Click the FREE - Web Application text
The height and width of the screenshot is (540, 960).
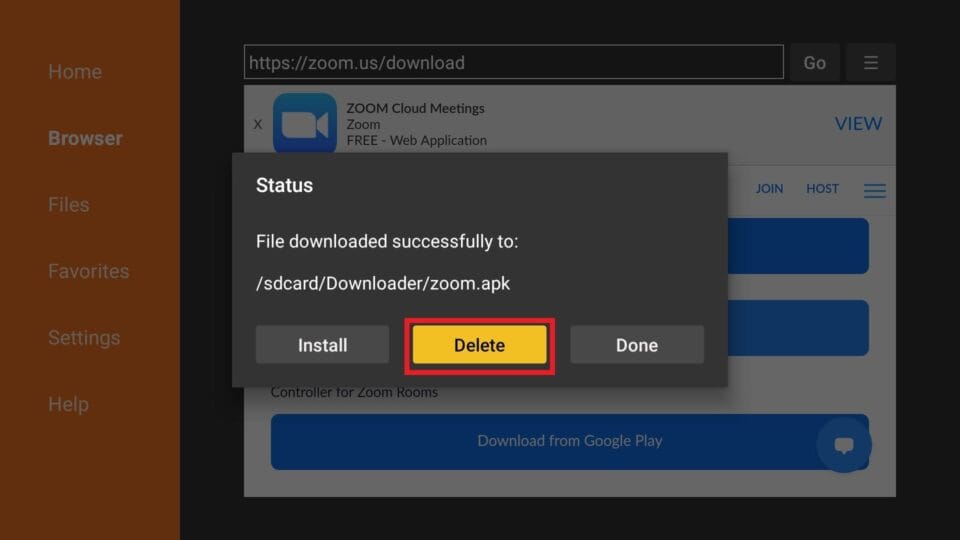pos(416,140)
